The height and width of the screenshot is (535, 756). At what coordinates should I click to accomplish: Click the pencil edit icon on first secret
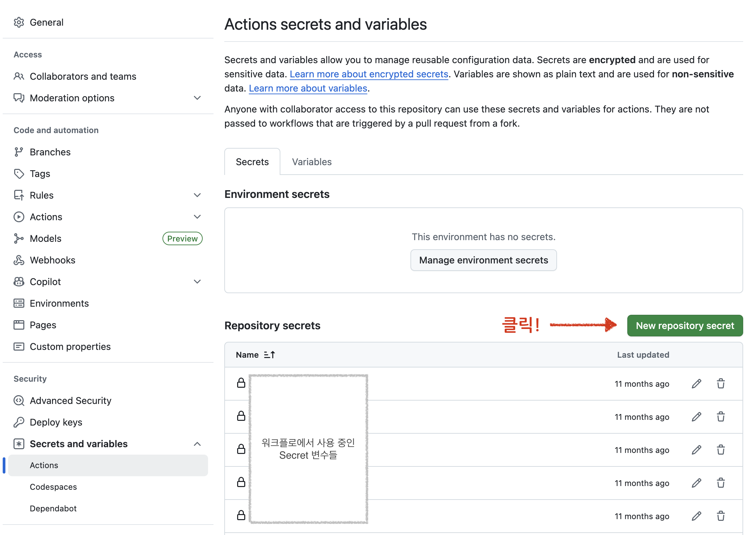point(696,384)
